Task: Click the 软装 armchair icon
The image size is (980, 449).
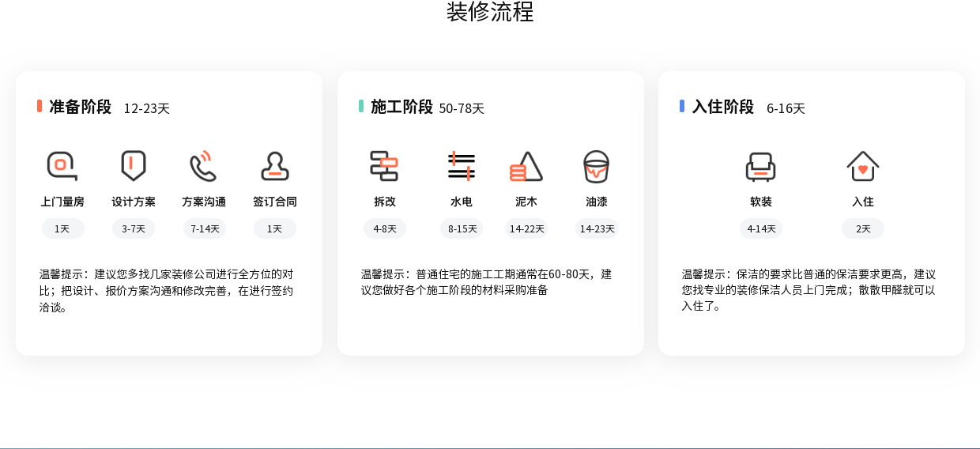Action: coord(760,166)
